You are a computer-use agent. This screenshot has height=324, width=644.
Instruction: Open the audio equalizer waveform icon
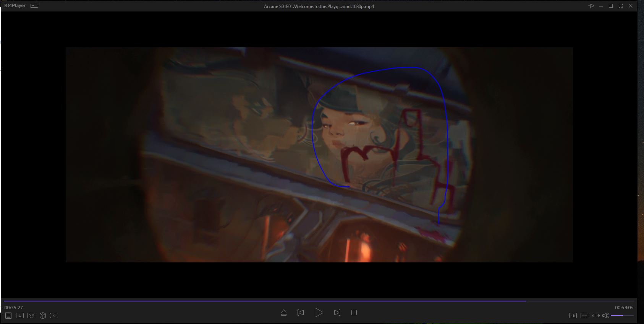click(x=595, y=316)
